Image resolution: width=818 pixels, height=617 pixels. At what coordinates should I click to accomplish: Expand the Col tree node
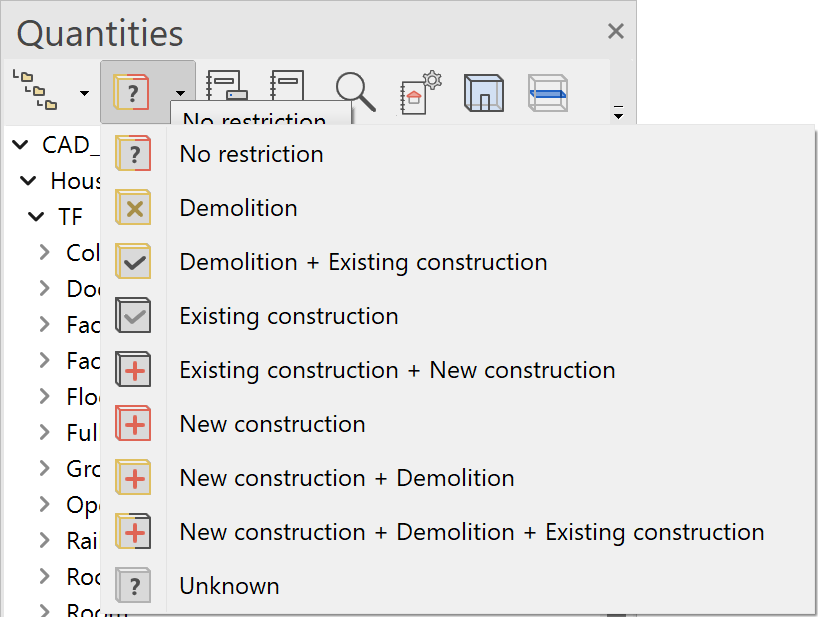[45, 252]
